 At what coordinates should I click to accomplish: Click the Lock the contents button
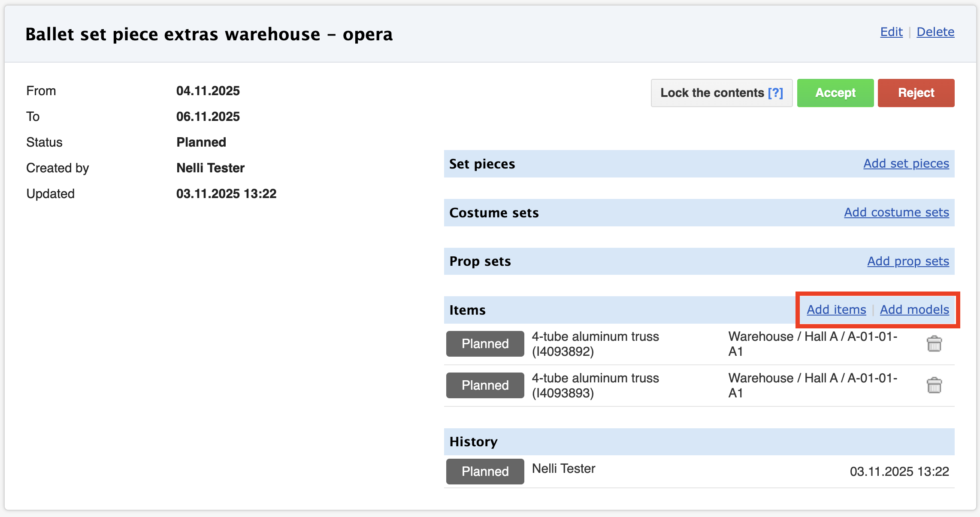click(x=712, y=93)
